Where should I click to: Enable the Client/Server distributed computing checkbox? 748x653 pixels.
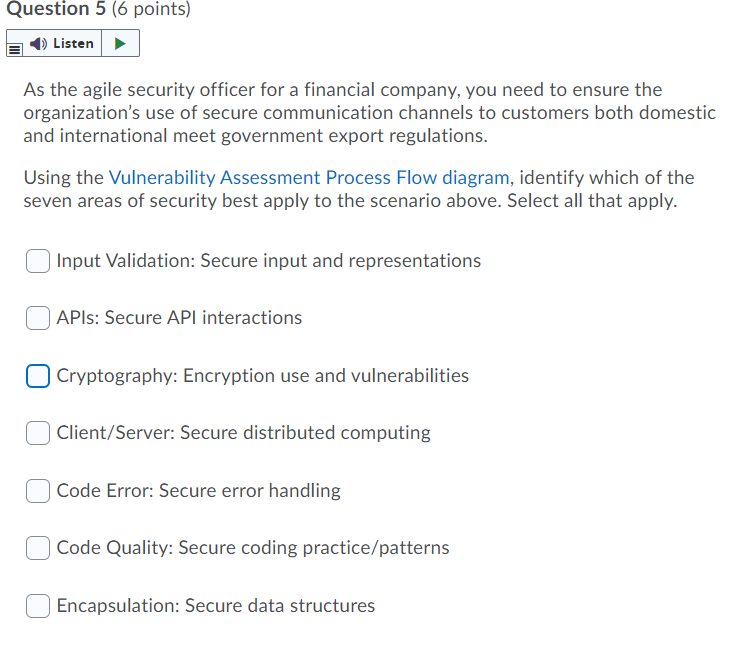click(38, 433)
